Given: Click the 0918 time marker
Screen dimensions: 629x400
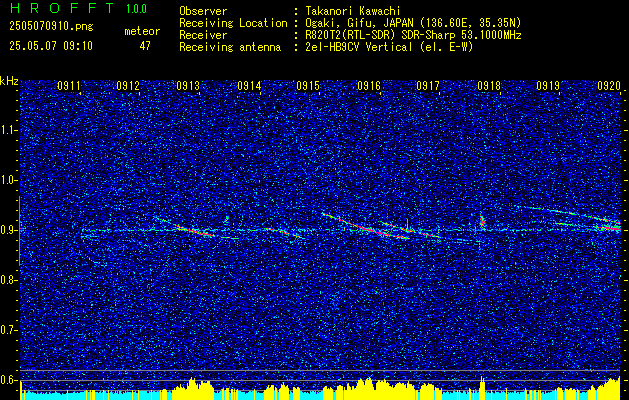Looking at the screenshot, I should coord(489,86).
